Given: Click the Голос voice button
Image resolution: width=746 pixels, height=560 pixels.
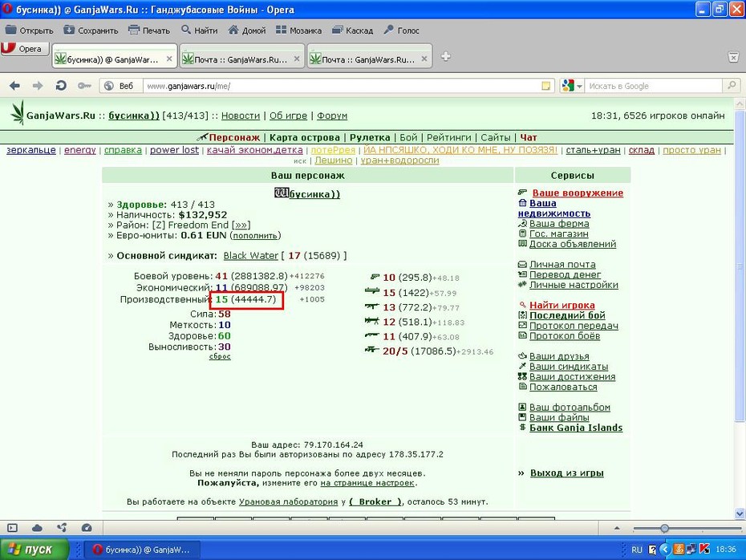Looking at the screenshot, I should coord(402,30).
